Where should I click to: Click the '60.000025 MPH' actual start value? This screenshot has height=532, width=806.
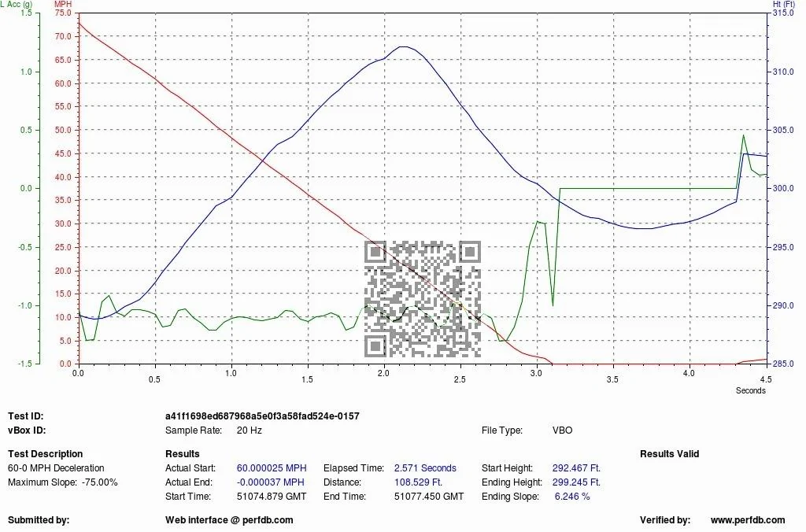click(x=272, y=468)
